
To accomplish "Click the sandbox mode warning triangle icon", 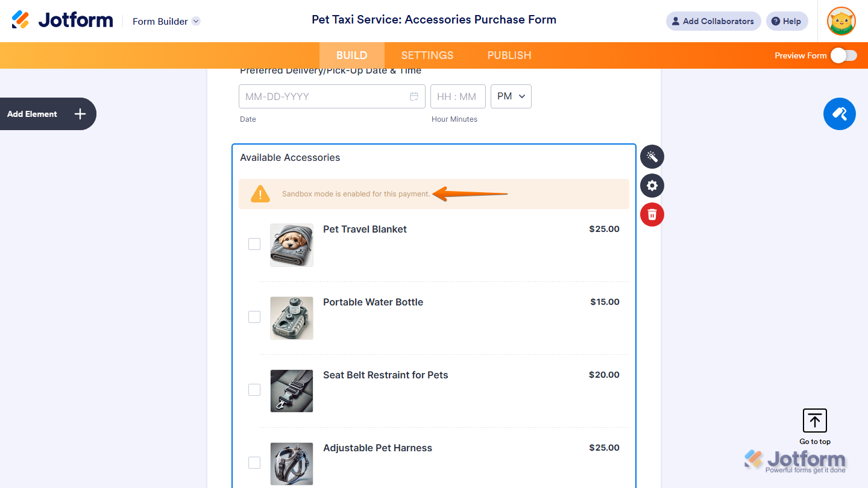I will [x=260, y=193].
